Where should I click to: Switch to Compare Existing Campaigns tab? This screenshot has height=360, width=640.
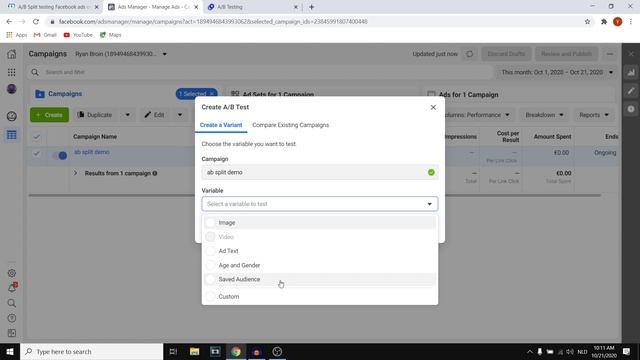coord(291,125)
